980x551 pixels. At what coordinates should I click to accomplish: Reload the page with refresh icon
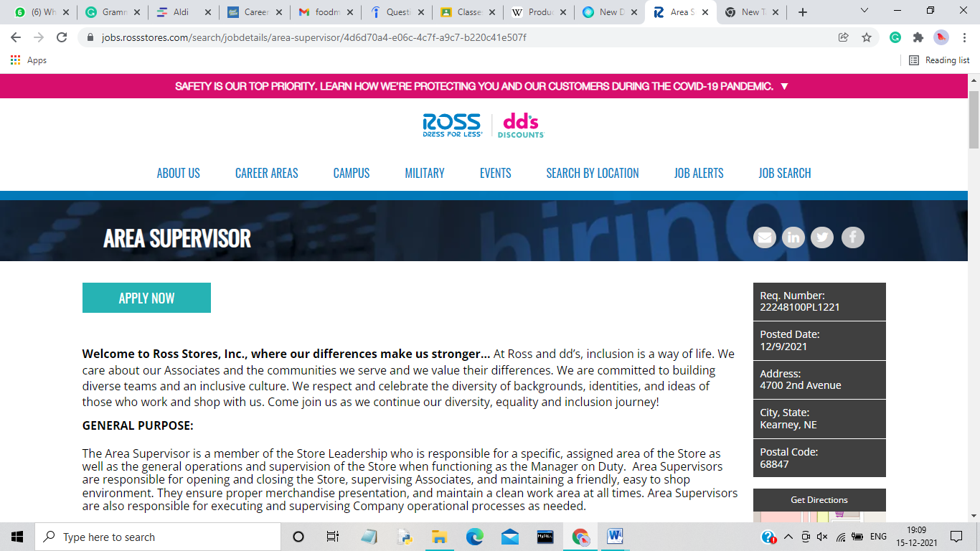click(62, 37)
